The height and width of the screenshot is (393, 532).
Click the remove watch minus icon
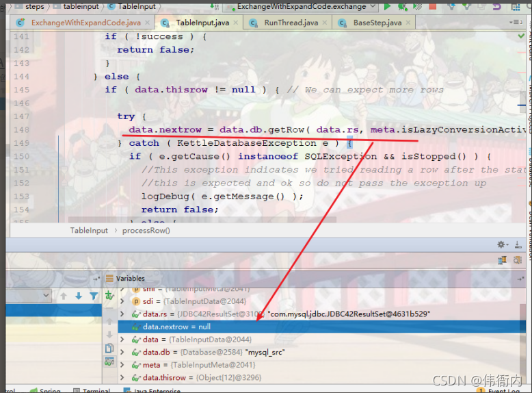[x=109, y=307]
